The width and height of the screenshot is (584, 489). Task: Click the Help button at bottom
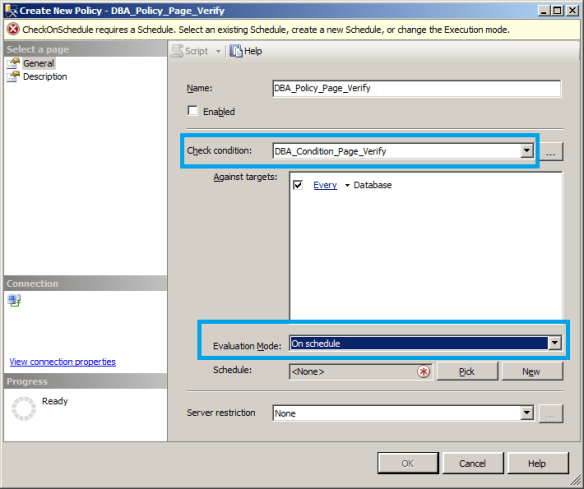point(538,463)
